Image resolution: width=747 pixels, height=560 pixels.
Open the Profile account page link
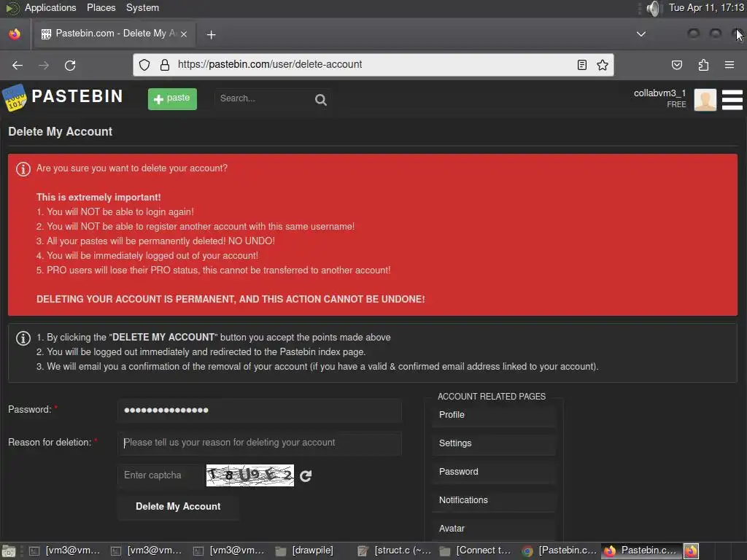click(494, 415)
